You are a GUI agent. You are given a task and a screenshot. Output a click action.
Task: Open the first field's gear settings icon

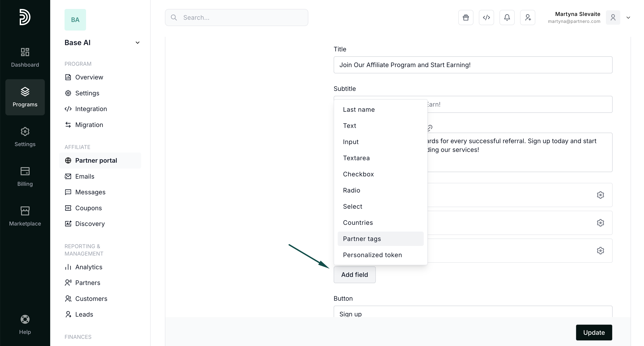[600, 195]
